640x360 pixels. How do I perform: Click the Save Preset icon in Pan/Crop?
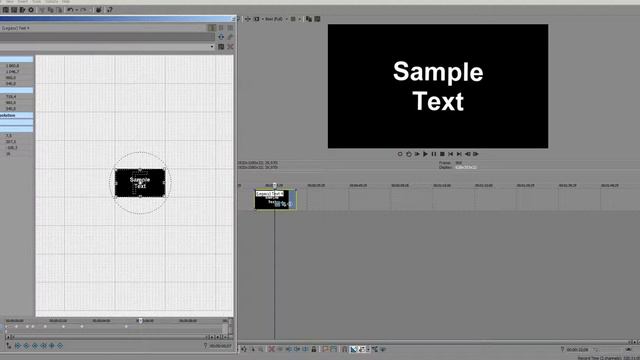point(221,47)
